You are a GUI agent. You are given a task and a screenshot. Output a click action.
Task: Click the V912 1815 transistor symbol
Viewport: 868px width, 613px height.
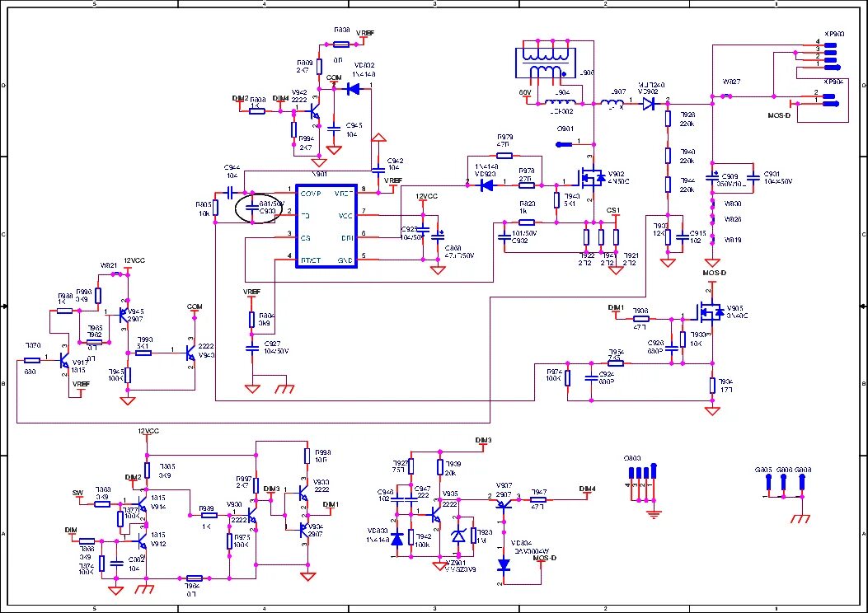click(142, 540)
